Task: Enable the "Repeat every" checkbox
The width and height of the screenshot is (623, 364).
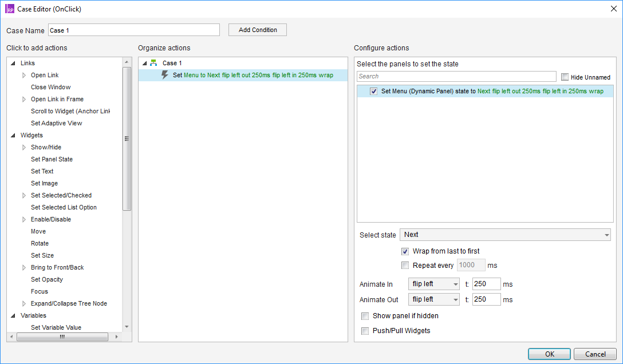Action: tap(405, 264)
